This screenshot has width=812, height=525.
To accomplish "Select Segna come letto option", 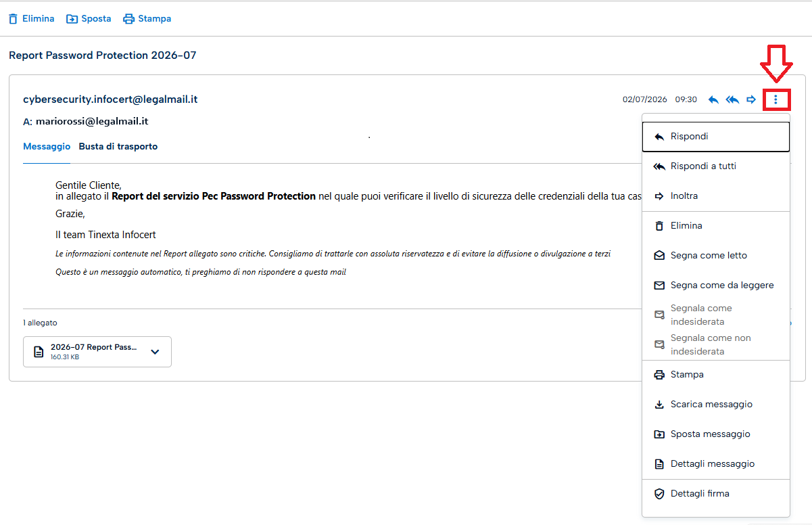I will pyautogui.click(x=716, y=256).
